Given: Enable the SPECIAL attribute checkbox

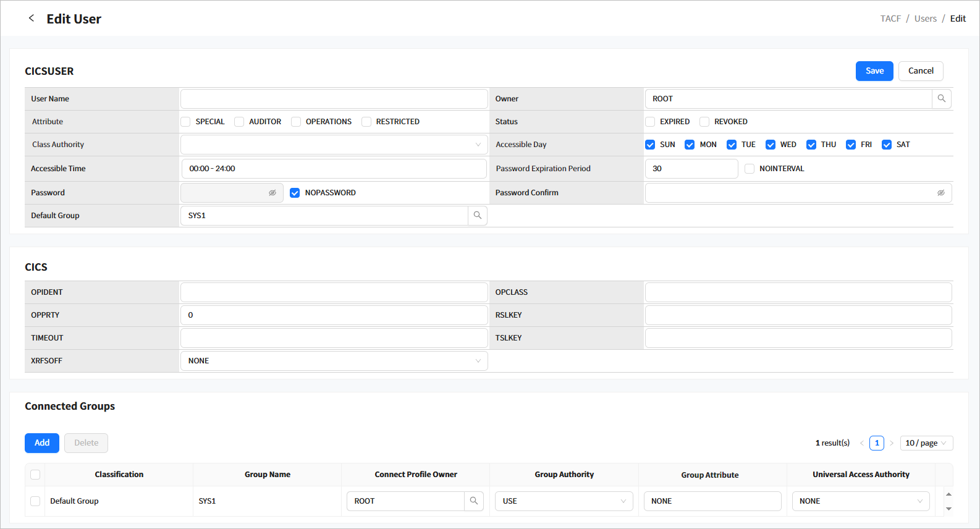Looking at the screenshot, I should tap(186, 122).
